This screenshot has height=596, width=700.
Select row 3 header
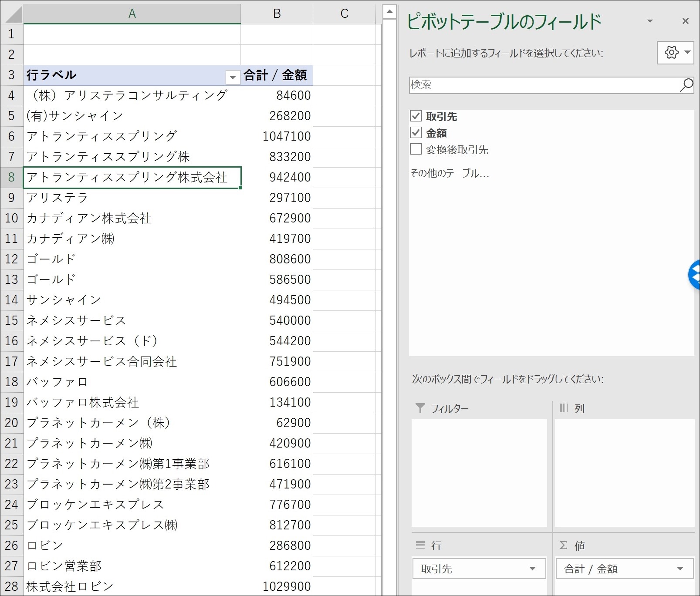coord(12,75)
